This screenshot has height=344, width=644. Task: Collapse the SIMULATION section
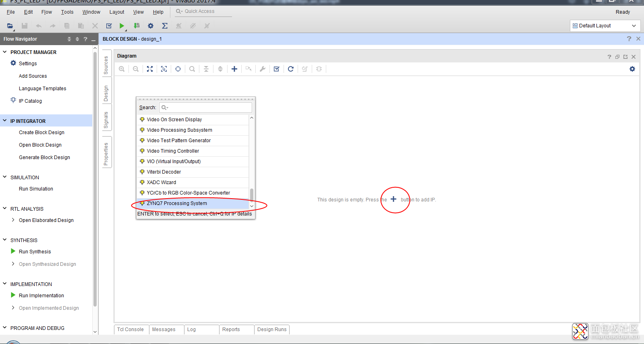[x=5, y=177]
